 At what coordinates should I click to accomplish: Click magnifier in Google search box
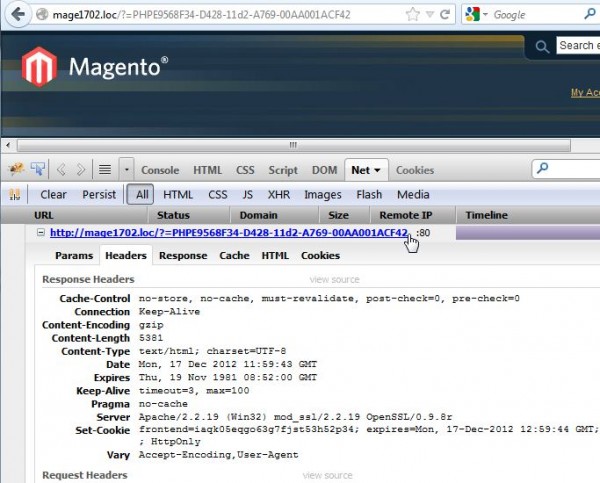tap(590, 14)
